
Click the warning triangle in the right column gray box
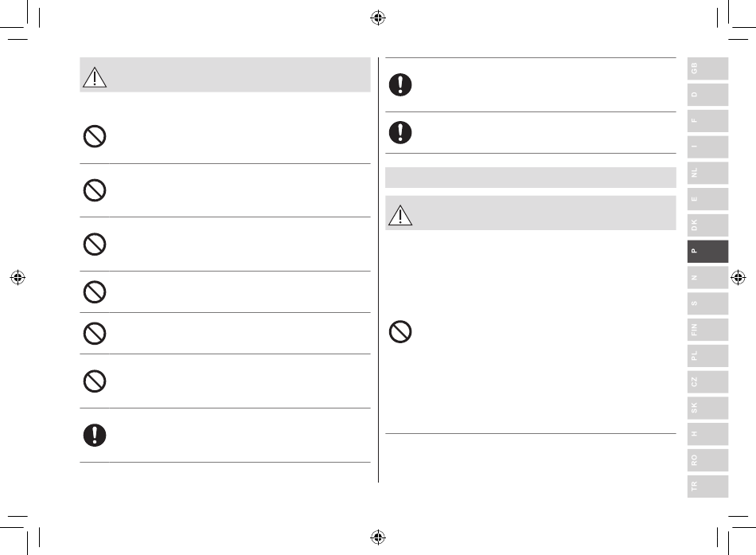pos(400,215)
